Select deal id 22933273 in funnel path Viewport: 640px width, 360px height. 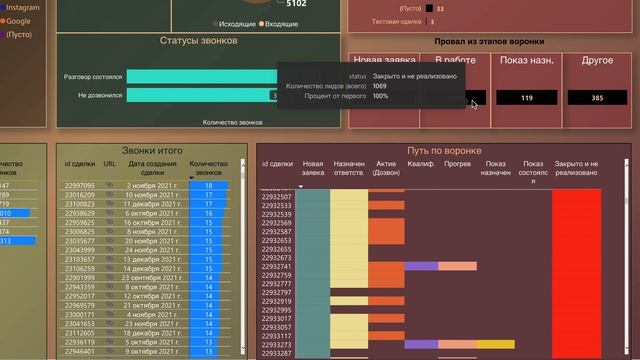(x=277, y=344)
